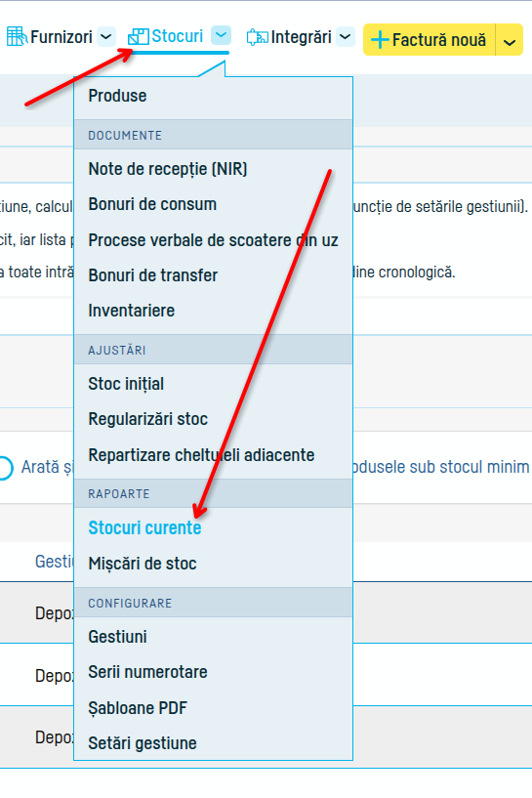
Task: Expand the Integrări dropdown arrow
Action: coord(345,37)
